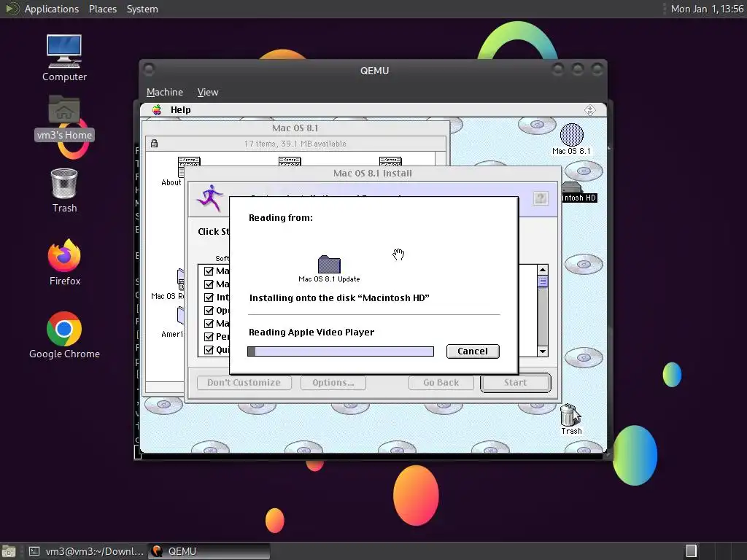Click the software list scroll up arrow
The height and width of the screenshot is (560, 747).
pos(543,270)
